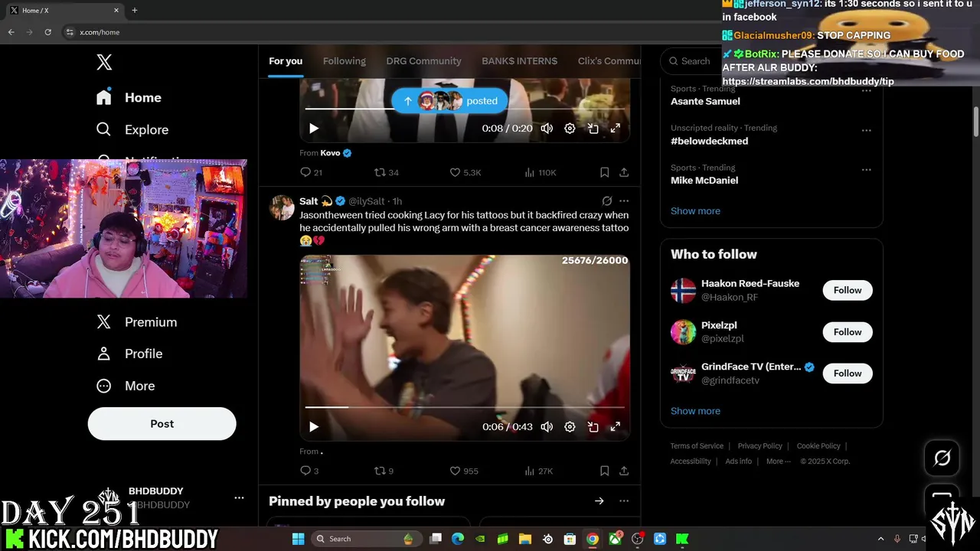Reload the page in Chrome
Screen dimensions: 980x551
[x=47, y=32]
